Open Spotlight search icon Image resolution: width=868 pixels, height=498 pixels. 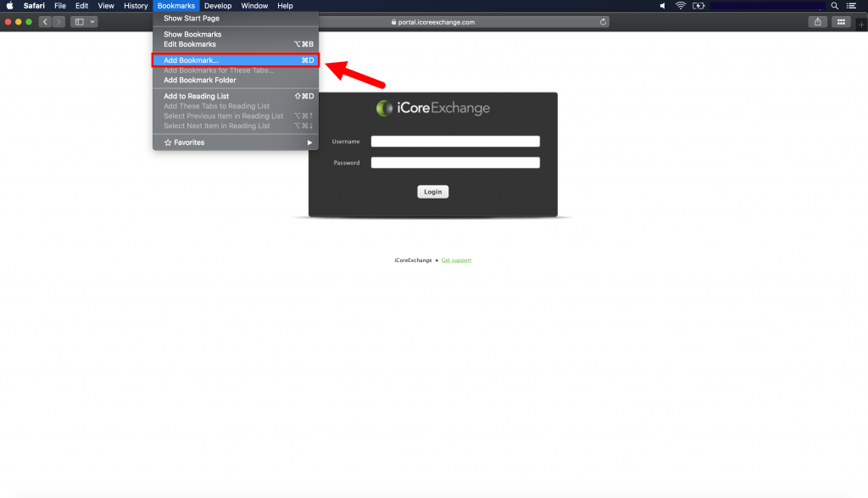835,6
